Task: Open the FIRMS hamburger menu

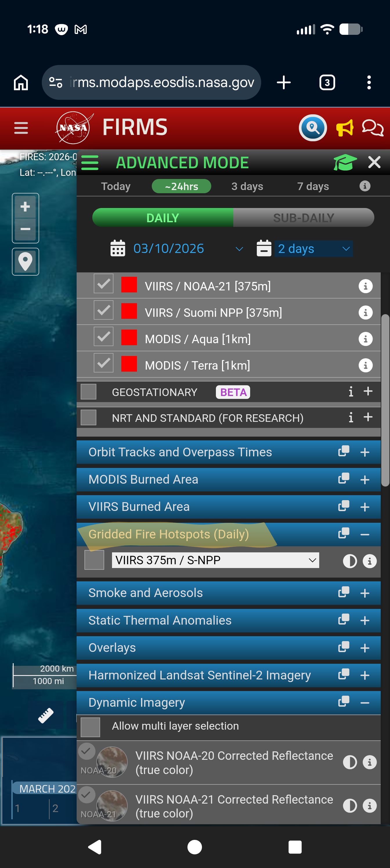Action: [x=21, y=128]
